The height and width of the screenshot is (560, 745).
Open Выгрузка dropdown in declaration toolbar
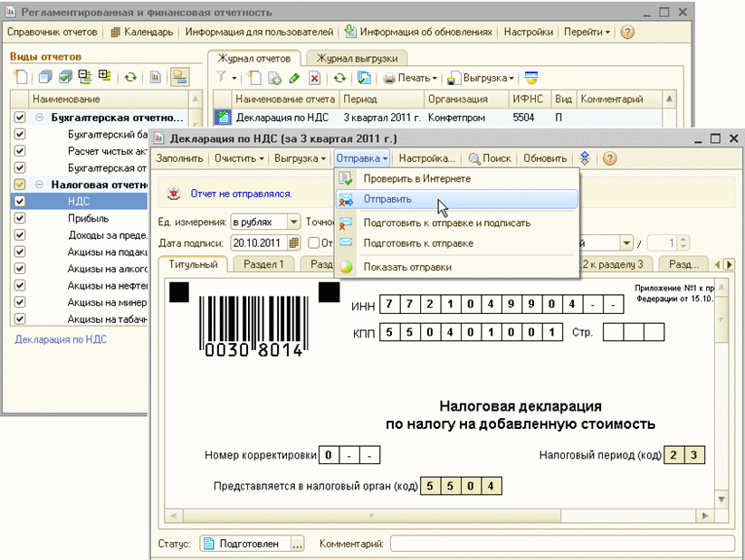(300, 158)
